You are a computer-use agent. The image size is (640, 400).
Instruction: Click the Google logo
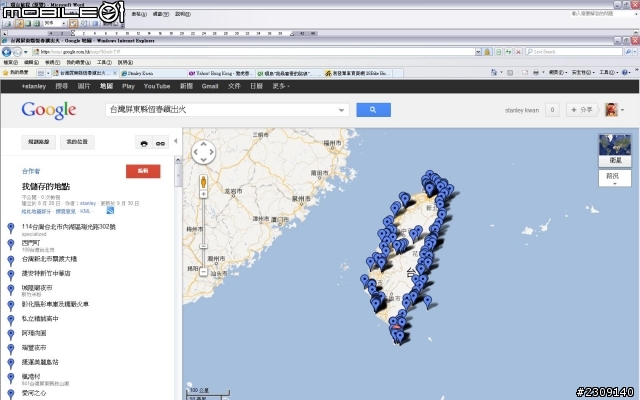pyautogui.click(x=49, y=110)
